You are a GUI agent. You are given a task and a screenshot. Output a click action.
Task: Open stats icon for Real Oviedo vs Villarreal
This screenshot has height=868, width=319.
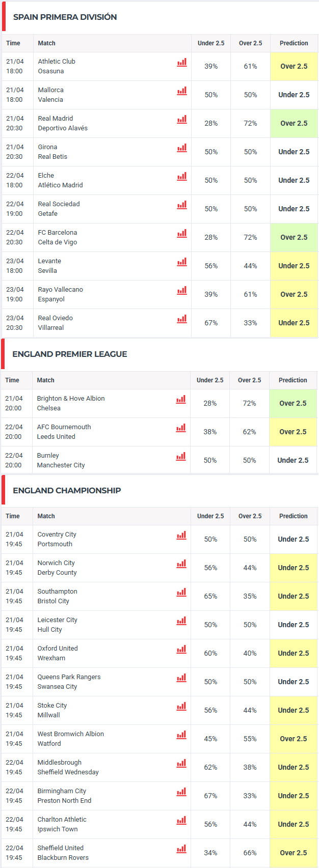(181, 319)
